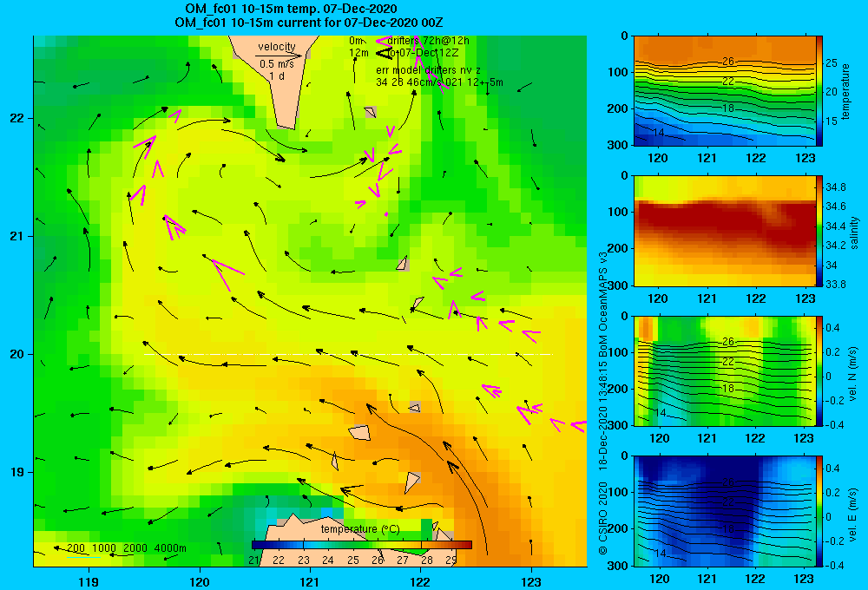Click the subtitle 'OM_fc01 10-15m current for 07-Dec-2020 00Z'
Screen dimensions: 868x590
click(308, 23)
